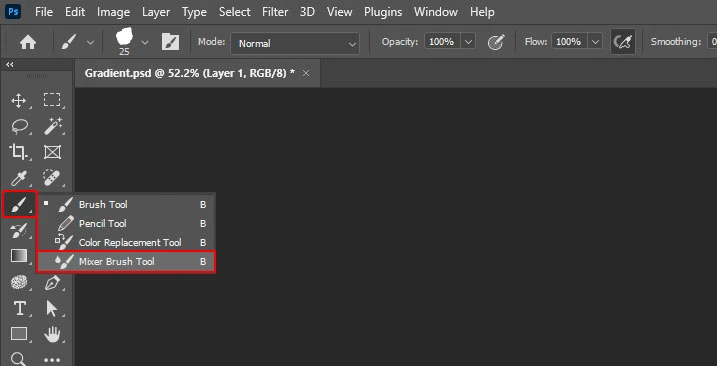Open the View menu
Image resolution: width=717 pixels, height=366 pixels.
point(339,12)
